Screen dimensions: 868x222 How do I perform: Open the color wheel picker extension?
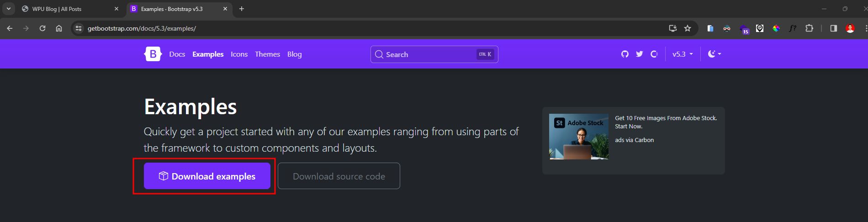776,28
